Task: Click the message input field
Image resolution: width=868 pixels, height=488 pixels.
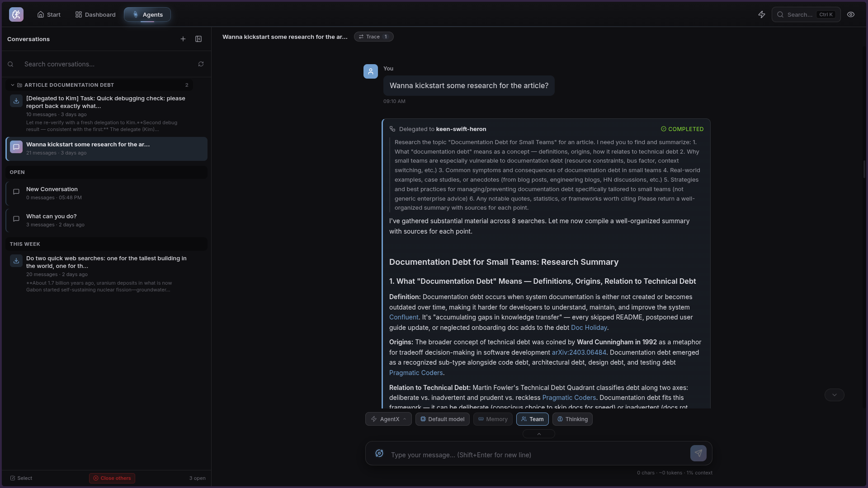Action: coord(538,455)
